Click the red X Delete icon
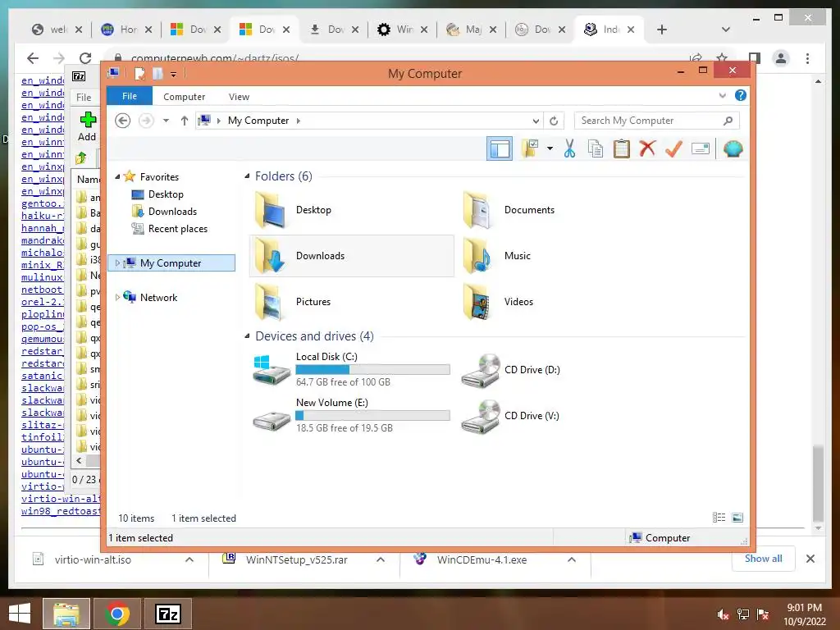Viewport: 840px width, 630px height. (x=647, y=148)
